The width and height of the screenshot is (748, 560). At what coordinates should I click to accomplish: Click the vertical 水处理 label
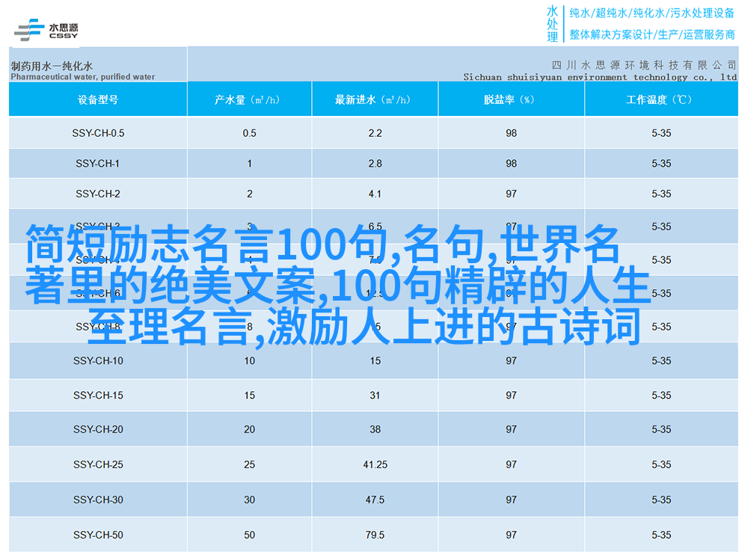tap(553, 24)
